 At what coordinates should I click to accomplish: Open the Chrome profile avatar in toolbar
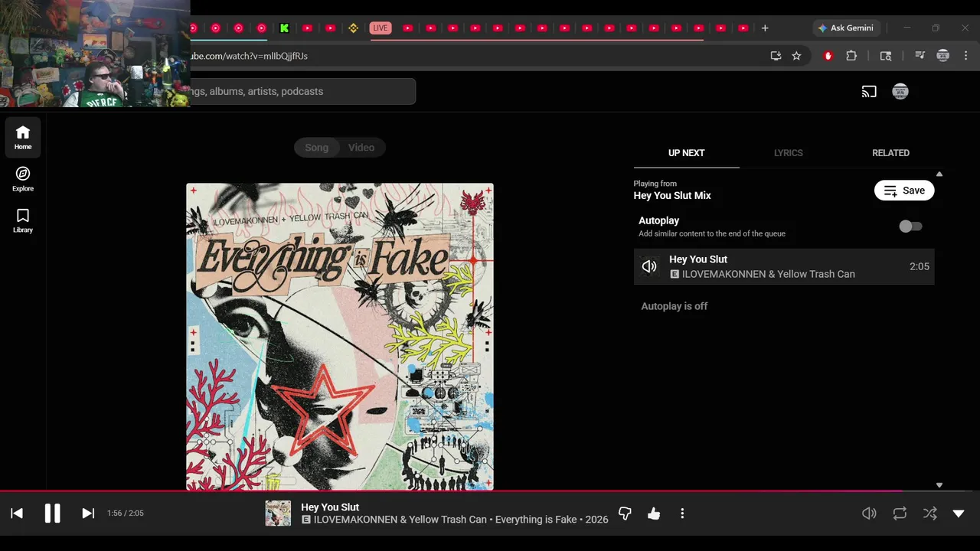[x=943, y=56]
